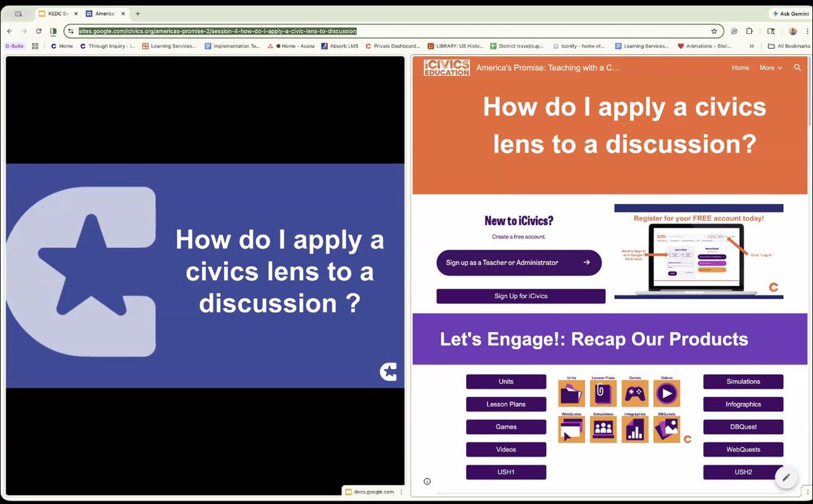
Task: Click the Infographics button
Action: tap(743, 404)
